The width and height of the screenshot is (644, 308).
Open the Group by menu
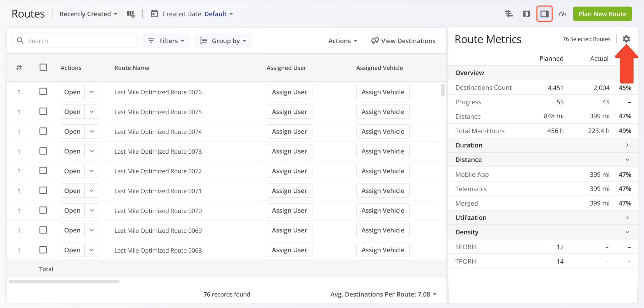223,41
